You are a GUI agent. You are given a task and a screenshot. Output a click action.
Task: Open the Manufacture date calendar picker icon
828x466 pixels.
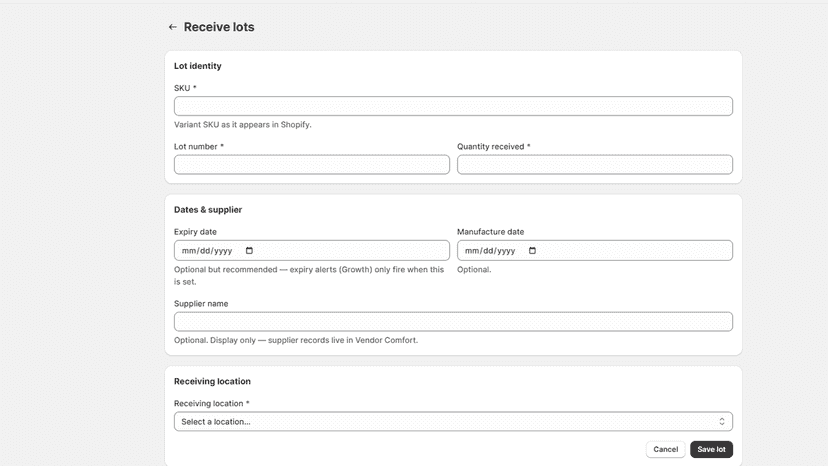(x=532, y=250)
